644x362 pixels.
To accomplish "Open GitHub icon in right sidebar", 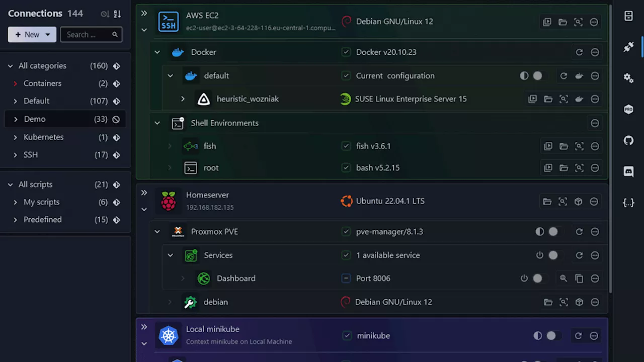I will [x=628, y=140].
